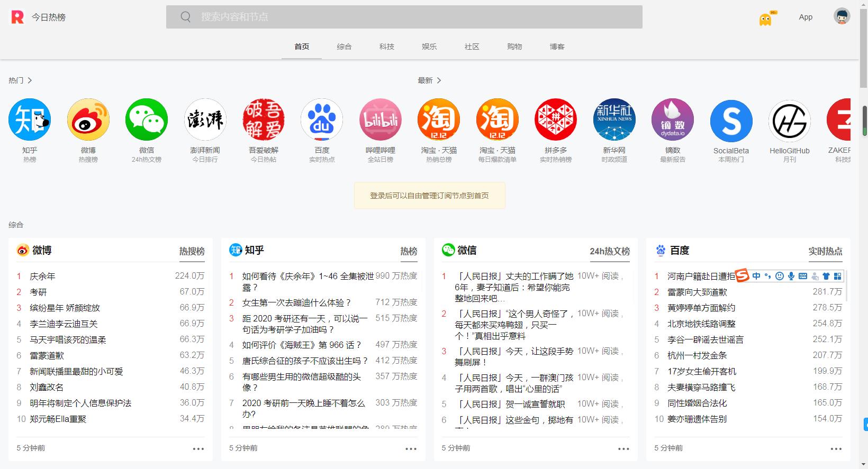Open Weibo topic 雷蒙道歉

tap(47, 355)
